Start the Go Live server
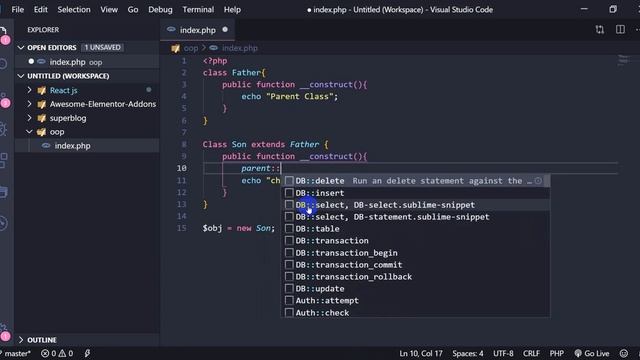 point(592,353)
